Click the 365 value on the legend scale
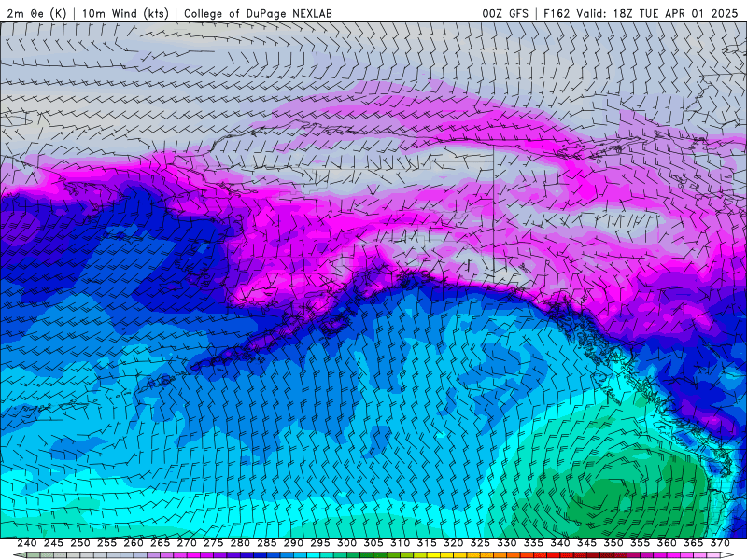Screen dimensions: 747x560 click(694, 543)
